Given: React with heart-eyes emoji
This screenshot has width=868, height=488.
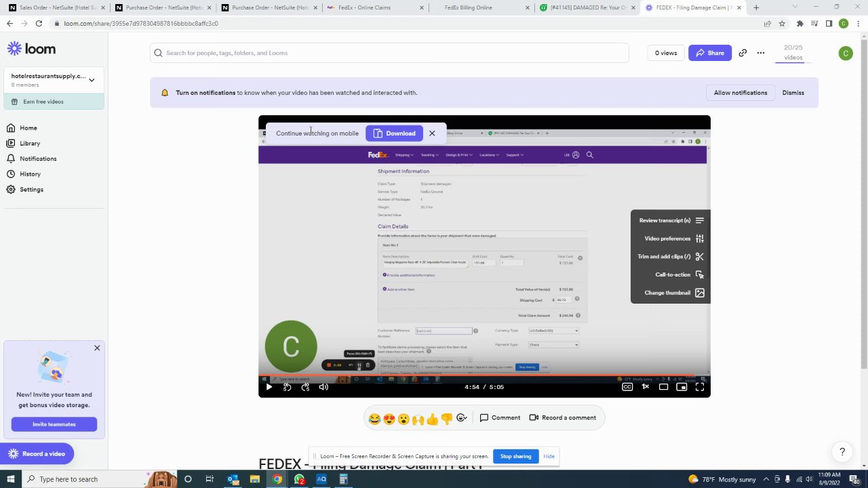Looking at the screenshot, I should (389, 418).
